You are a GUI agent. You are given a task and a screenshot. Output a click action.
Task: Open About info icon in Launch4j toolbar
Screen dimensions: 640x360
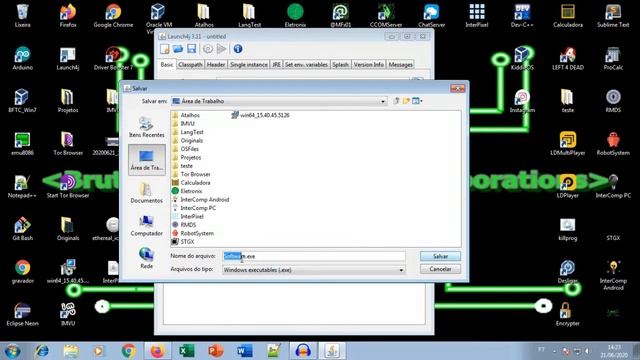(x=238, y=49)
